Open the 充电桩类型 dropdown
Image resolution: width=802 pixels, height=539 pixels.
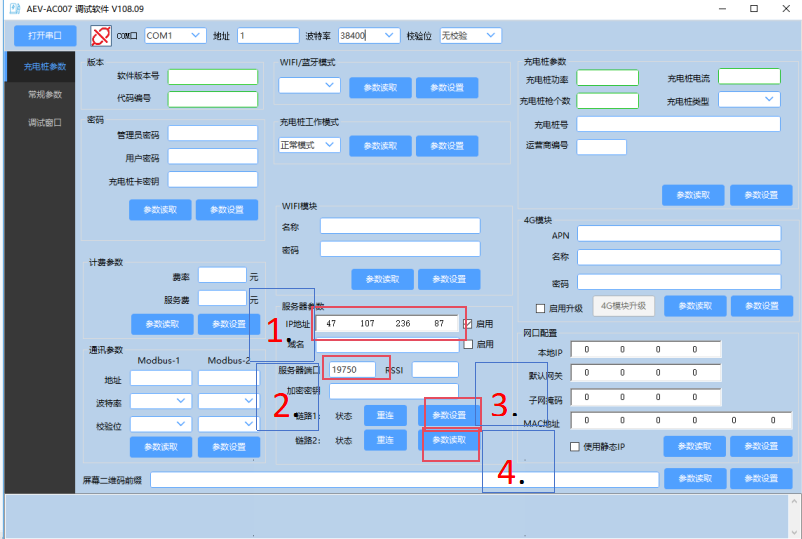[x=756, y=99]
